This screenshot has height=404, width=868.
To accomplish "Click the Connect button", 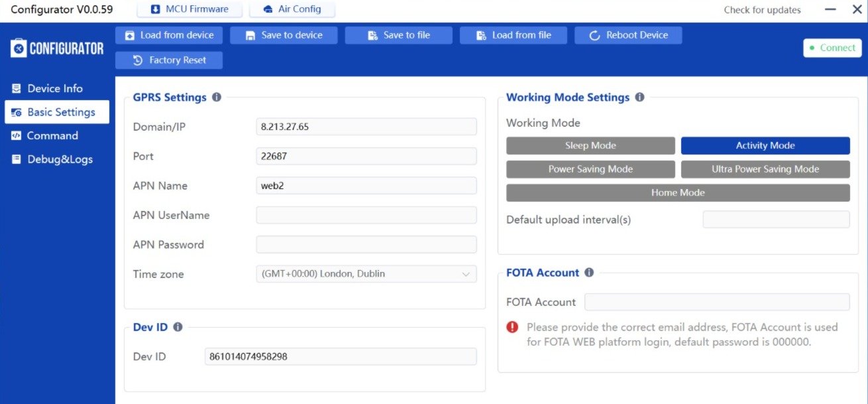I will tap(832, 48).
